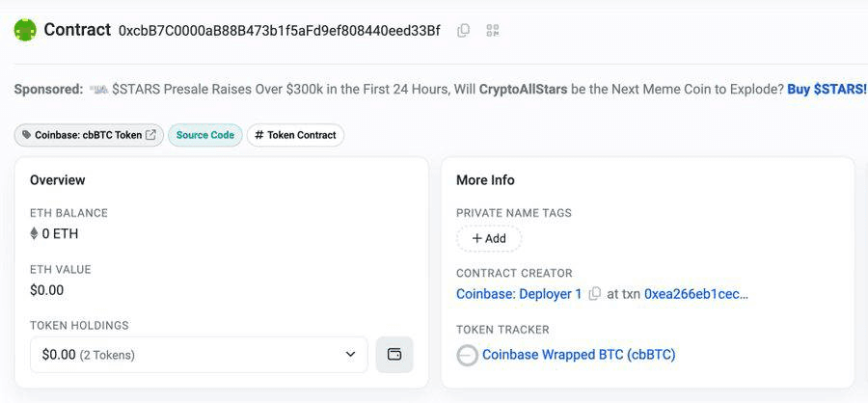Add a private name tag
868x403 pixels.
[489, 238]
